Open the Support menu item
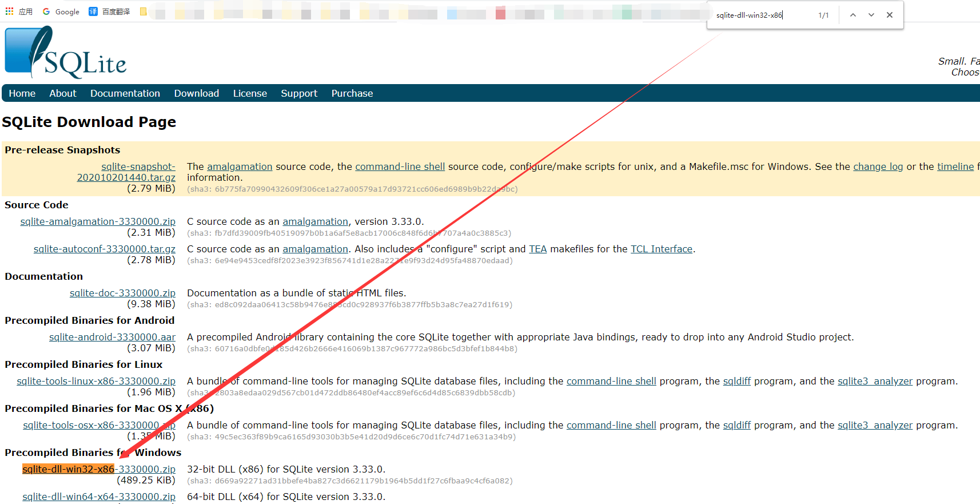Viewport: 980px width, 504px height. point(299,93)
